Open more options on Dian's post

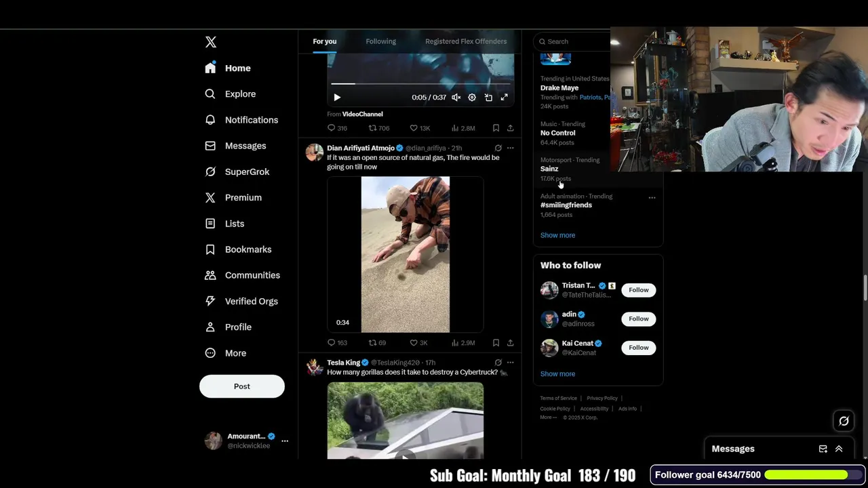point(510,148)
